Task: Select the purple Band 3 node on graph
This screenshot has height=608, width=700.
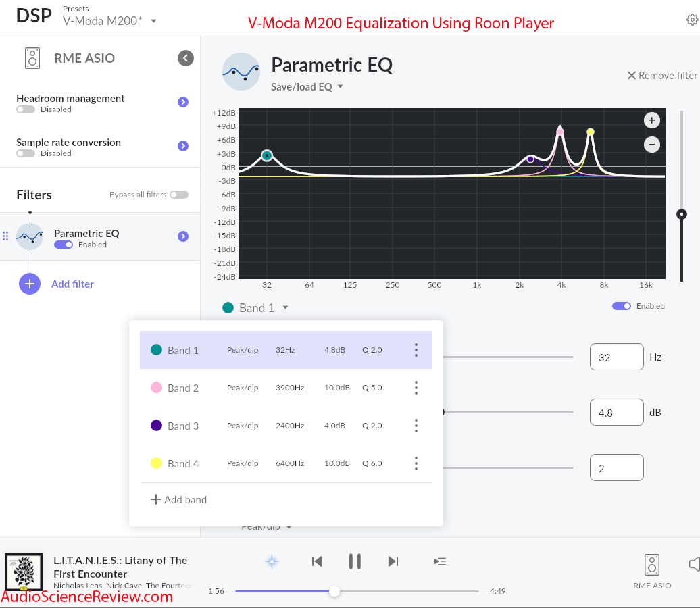Action: pyautogui.click(x=530, y=159)
